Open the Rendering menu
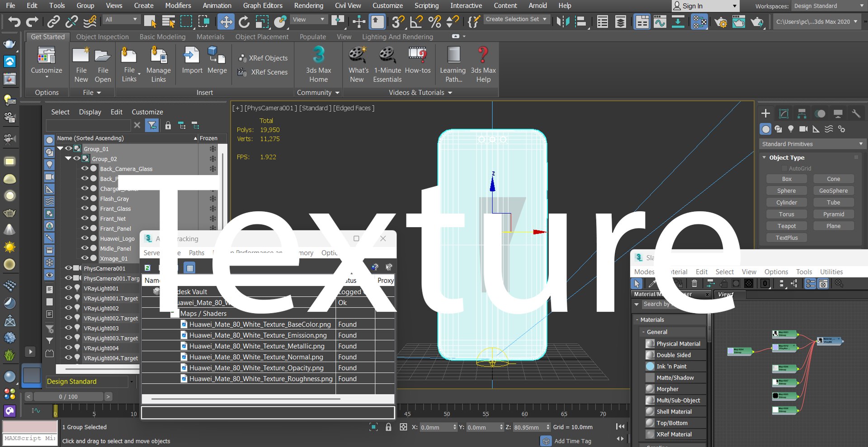 click(x=308, y=5)
